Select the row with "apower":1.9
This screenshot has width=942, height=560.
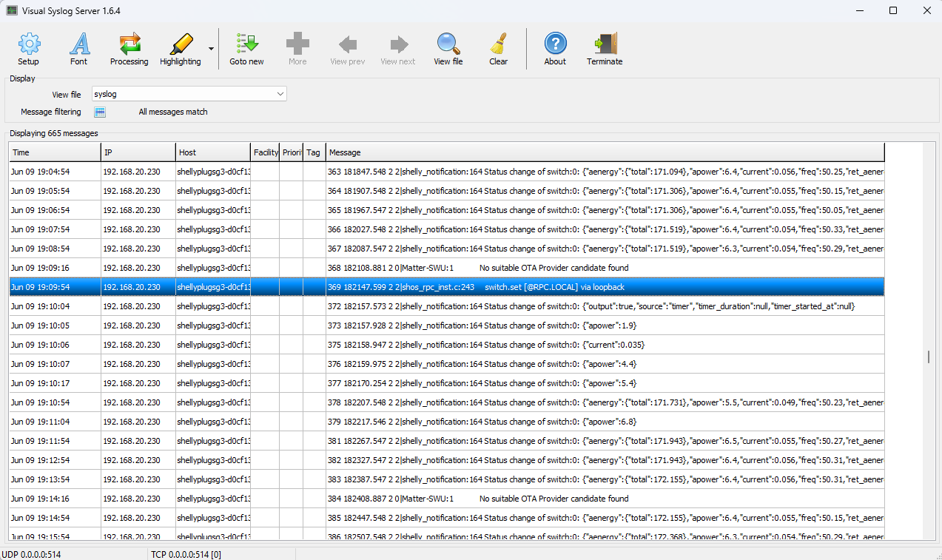coord(447,325)
